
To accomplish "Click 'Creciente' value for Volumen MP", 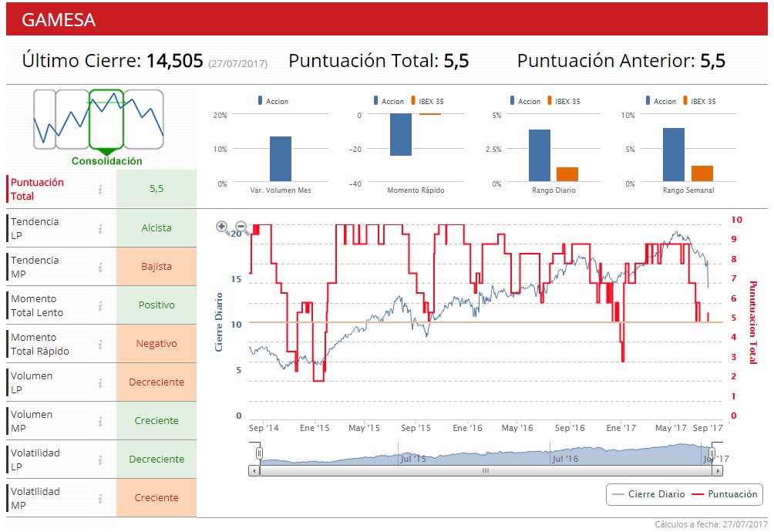I will [x=156, y=420].
